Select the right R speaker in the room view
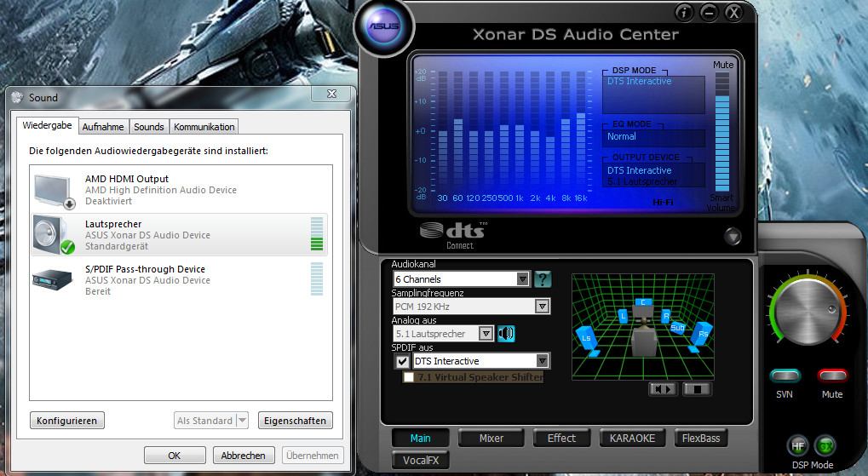 coord(665,316)
